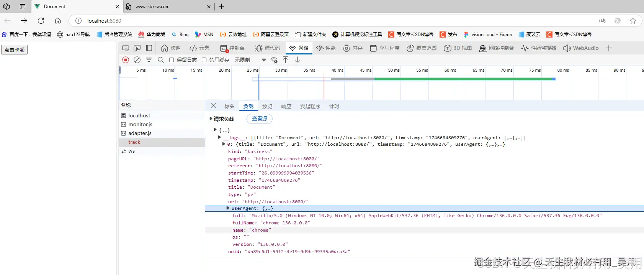644x275 pixels.
Task: Open the 无限制 throttling dropdown
Action: pos(250,60)
